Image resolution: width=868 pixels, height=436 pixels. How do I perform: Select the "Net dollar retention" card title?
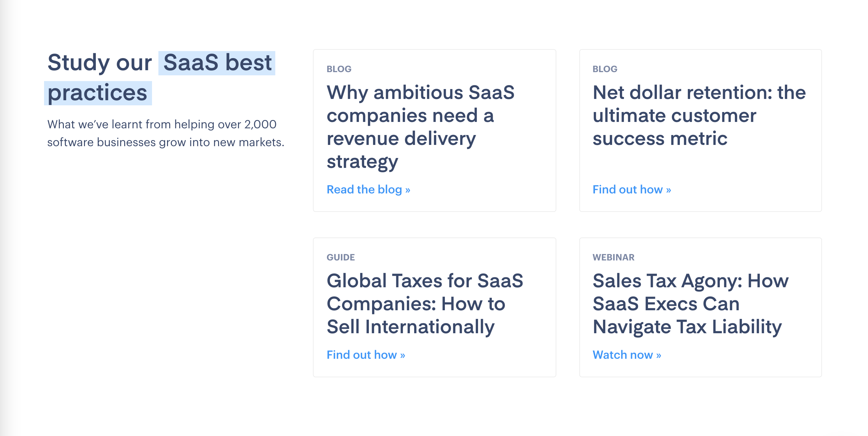[x=699, y=115]
